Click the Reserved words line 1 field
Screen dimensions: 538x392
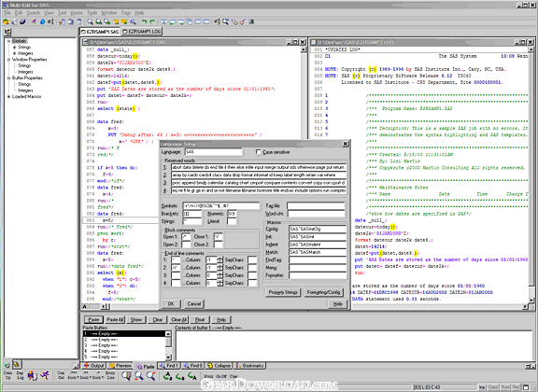click(x=259, y=167)
